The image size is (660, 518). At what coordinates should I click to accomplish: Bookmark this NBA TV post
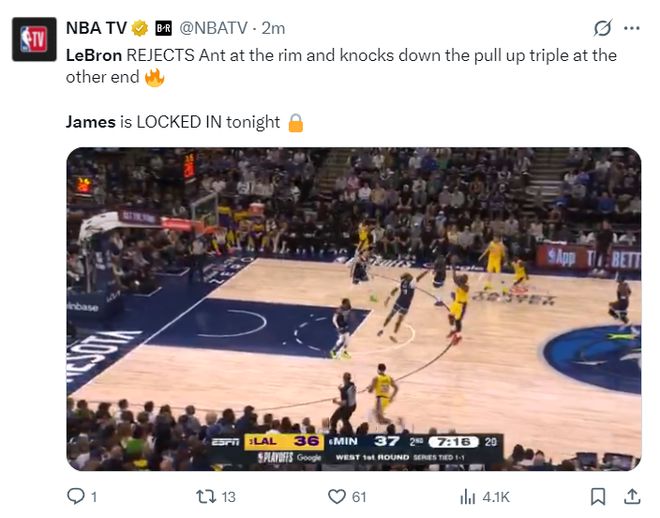tap(598, 497)
